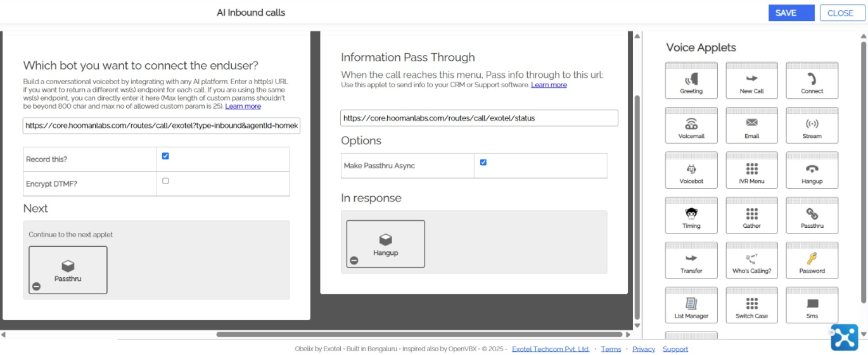Choose the Voicebot applet
This screenshot has width=868, height=355.
[691, 170]
